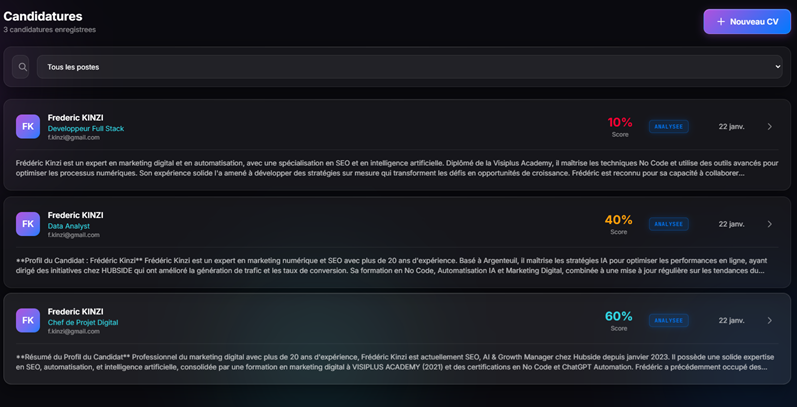The width and height of the screenshot is (797, 407).
Task: Click the 10% score value
Action: pos(620,122)
